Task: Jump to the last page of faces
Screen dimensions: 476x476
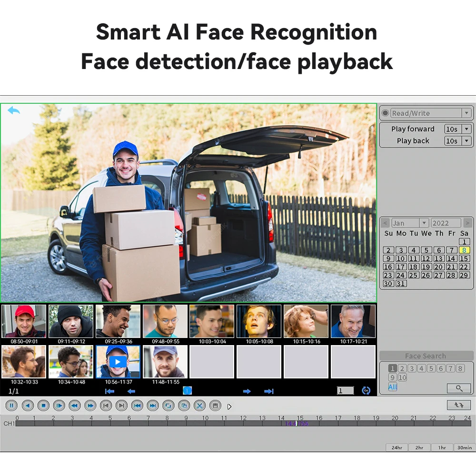Action: pyautogui.click(x=269, y=391)
